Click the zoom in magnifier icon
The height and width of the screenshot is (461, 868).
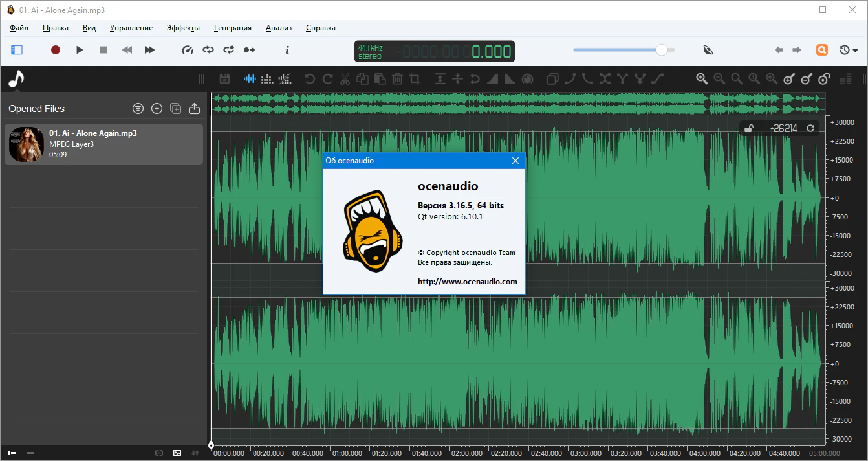point(702,79)
